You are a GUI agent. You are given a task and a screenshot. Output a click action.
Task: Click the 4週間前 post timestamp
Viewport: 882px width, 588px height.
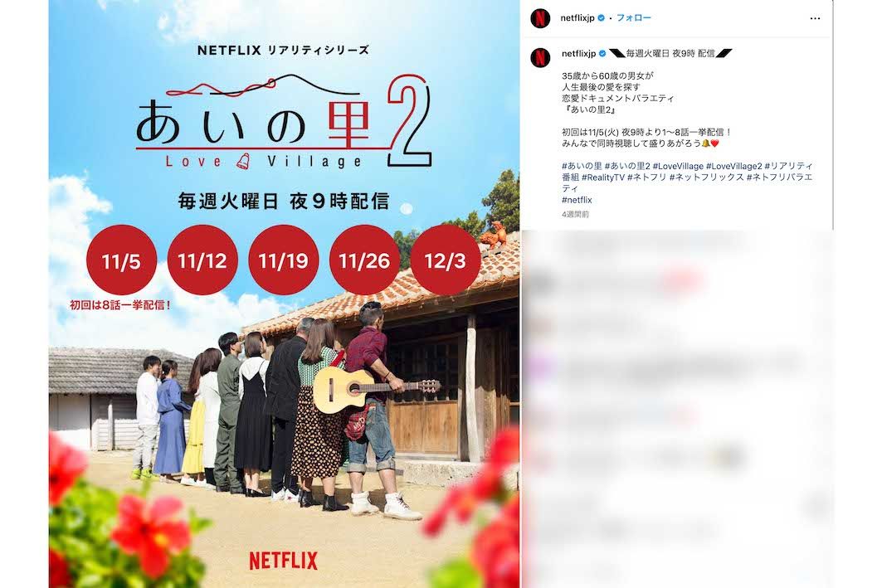(575, 214)
